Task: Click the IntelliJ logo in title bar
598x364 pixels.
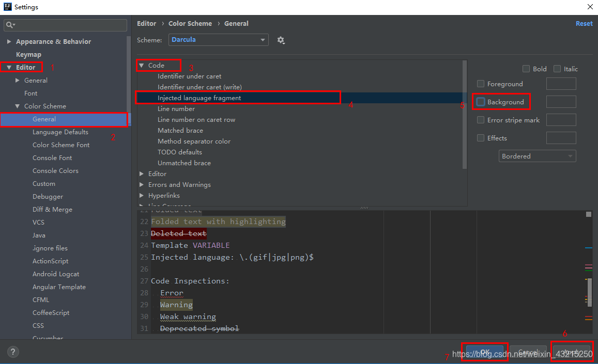Action: coord(7,7)
